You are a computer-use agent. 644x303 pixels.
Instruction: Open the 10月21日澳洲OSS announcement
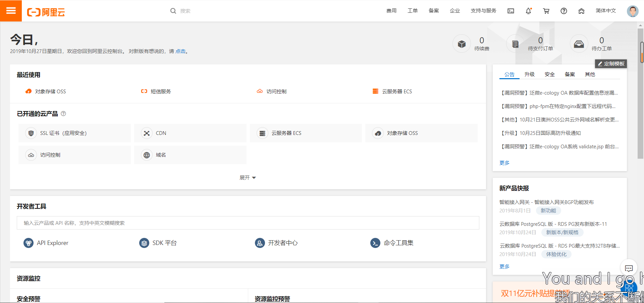[x=559, y=120]
